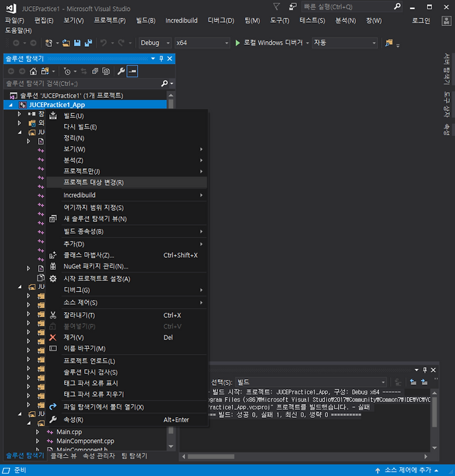The image size is (455, 476).
Task: Click the Save file icon in toolbar
Action: pyautogui.click(x=77, y=43)
